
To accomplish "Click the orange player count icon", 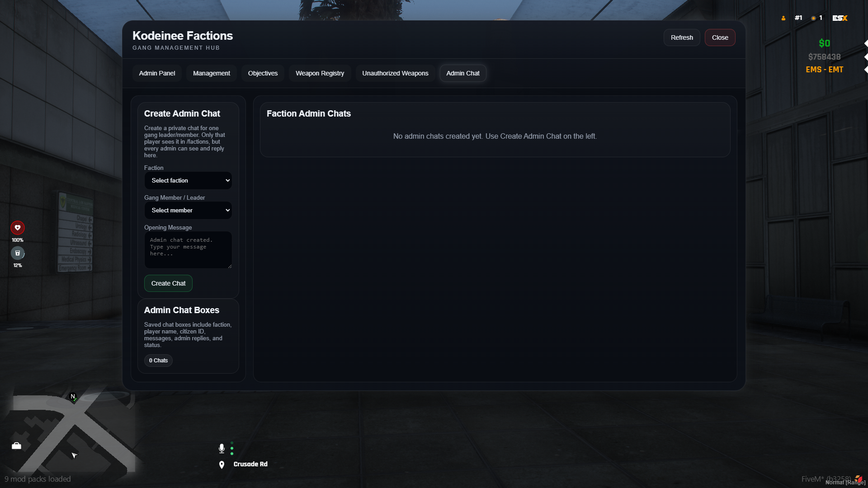I will coord(783,18).
